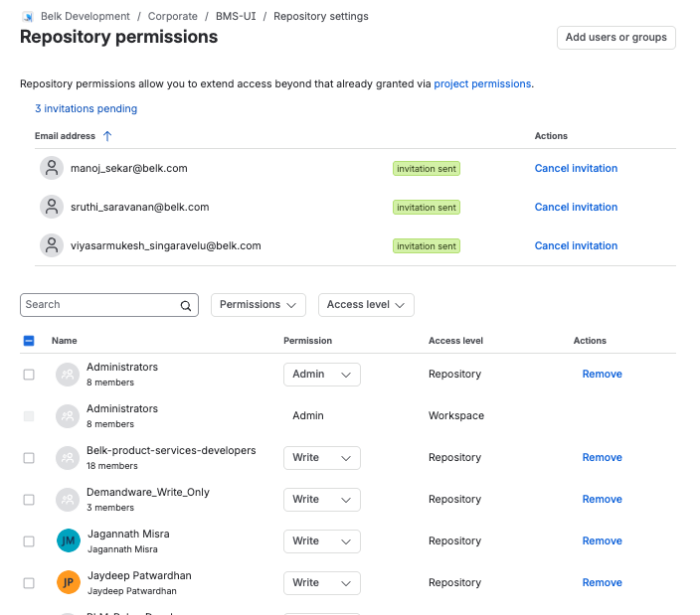Screen dimensions: 700x615
Task: Click the Workspace access level cell
Action: (456, 415)
